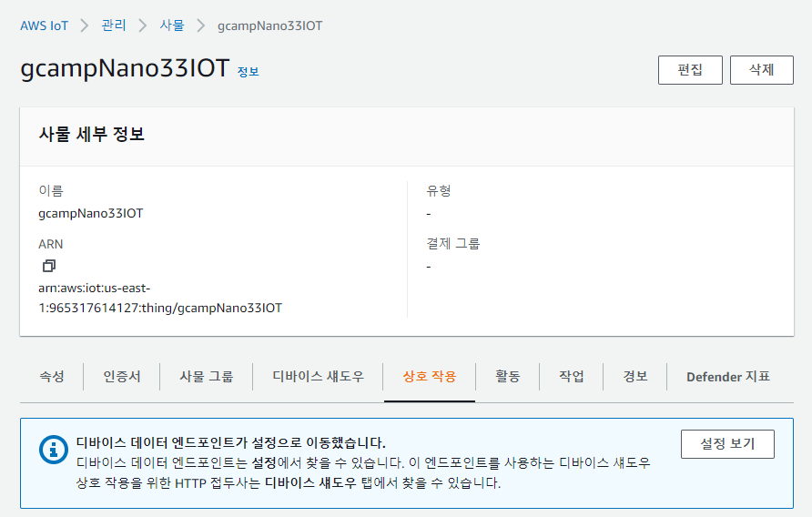812x517 pixels.
Task: Switch to the 인증서 tab
Action: click(x=122, y=377)
